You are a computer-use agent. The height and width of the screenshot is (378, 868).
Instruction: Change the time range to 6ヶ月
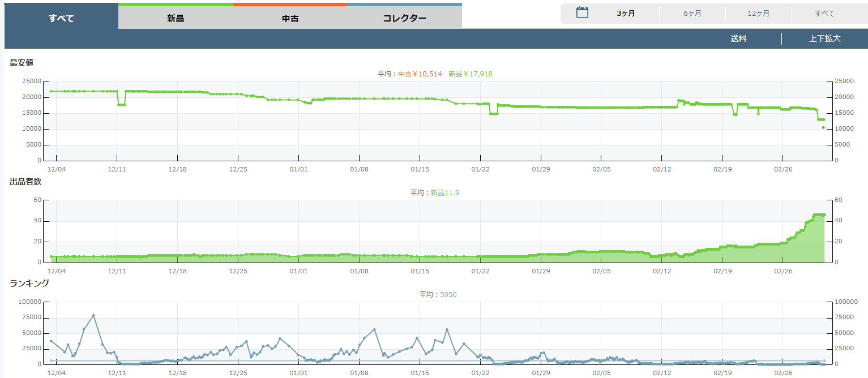(692, 14)
